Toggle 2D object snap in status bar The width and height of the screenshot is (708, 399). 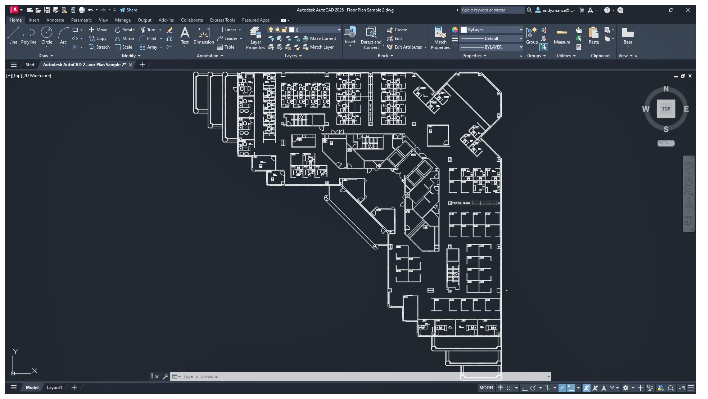tap(571, 388)
